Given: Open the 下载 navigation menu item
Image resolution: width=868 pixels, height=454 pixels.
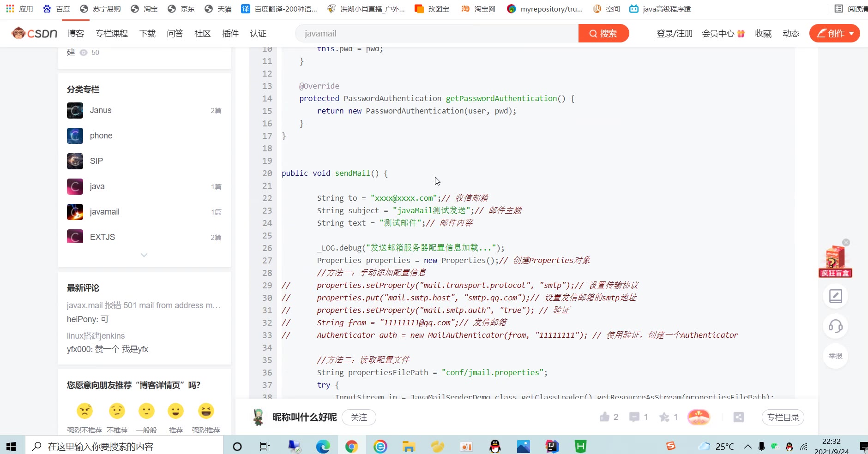Looking at the screenshot, I should pyautogui.click(x=147, y=33).
